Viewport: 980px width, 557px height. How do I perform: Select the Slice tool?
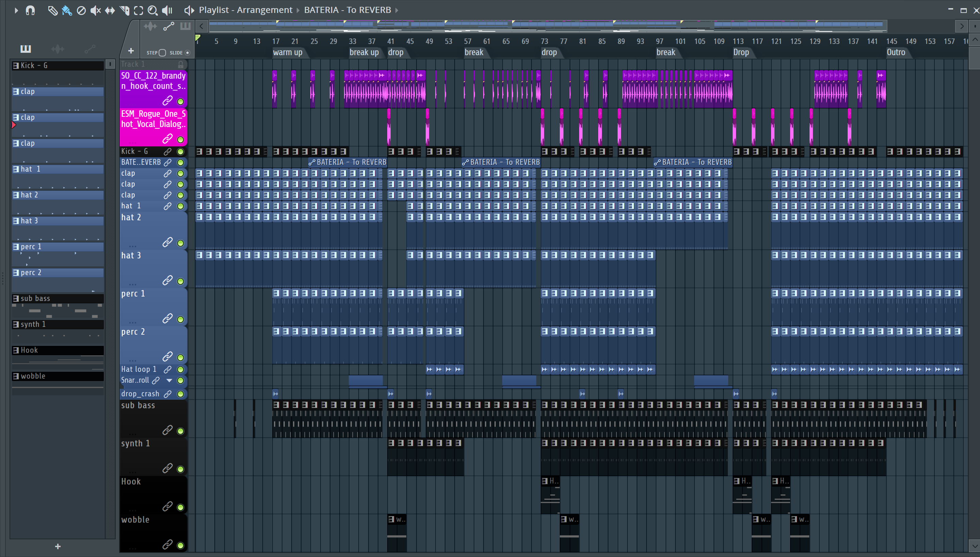tap(125, 10)
